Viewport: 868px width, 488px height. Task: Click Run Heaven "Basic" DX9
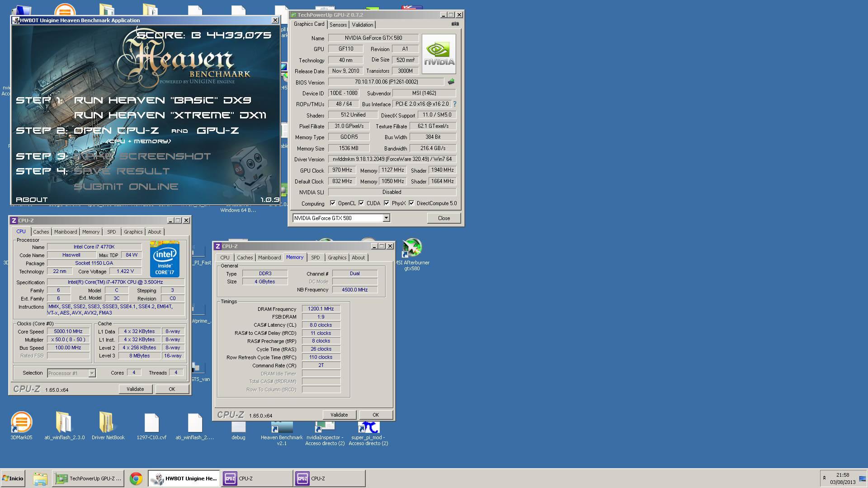163,100
